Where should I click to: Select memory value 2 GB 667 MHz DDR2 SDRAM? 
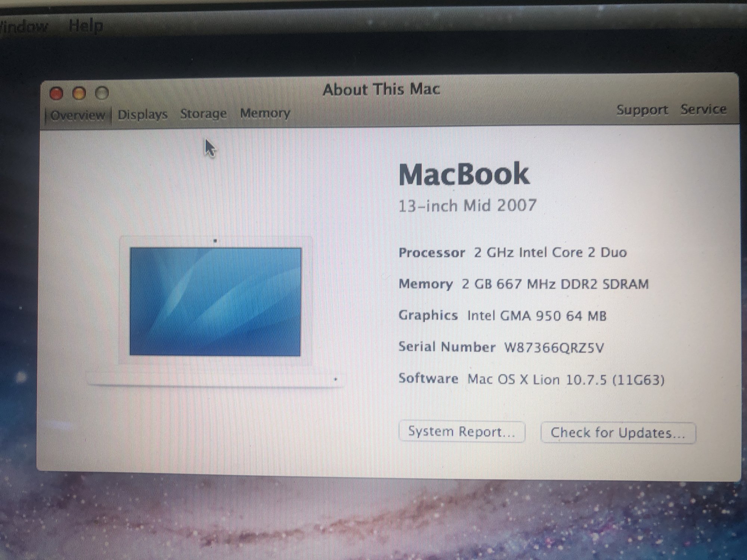[x=555, y=284]
